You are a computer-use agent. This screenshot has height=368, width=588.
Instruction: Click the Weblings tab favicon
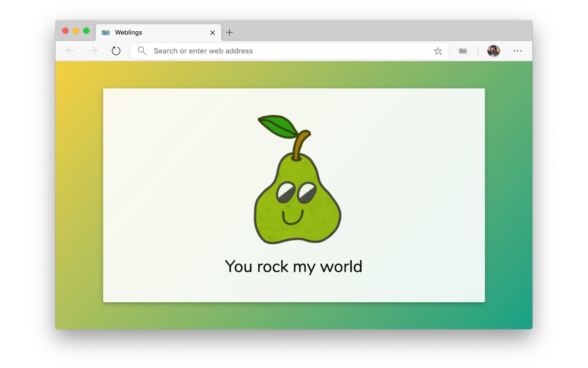click(x=106, y=33)
